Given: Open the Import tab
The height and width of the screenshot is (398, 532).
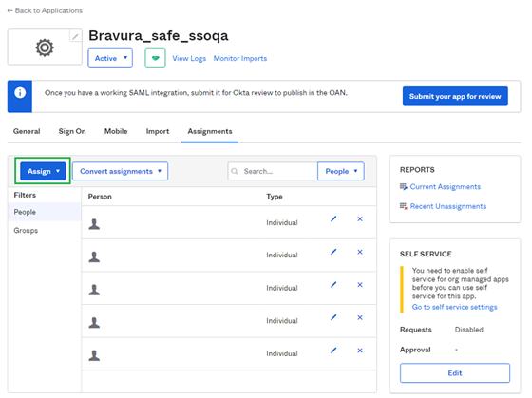Looking at the screenshot, I should [158, 131].
